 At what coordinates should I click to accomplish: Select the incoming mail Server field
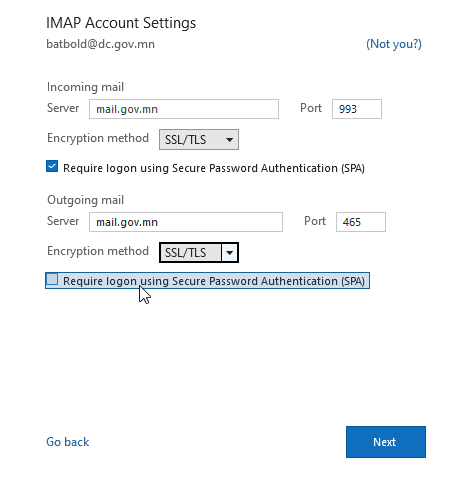click(x=184, y=109)
